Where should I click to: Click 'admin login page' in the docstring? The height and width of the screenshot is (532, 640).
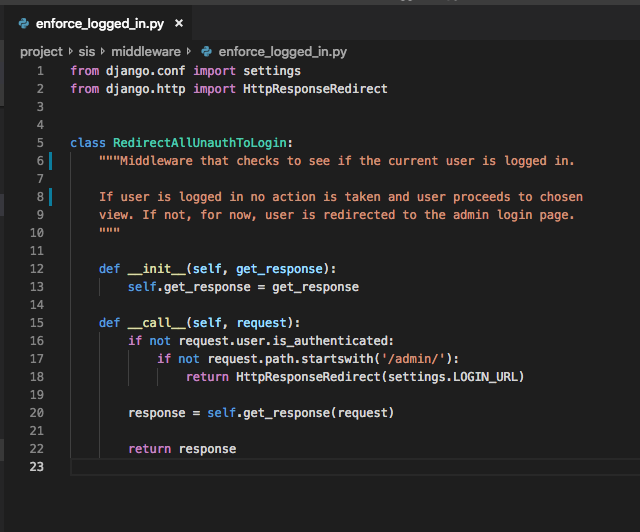click(x=510, y=215)
